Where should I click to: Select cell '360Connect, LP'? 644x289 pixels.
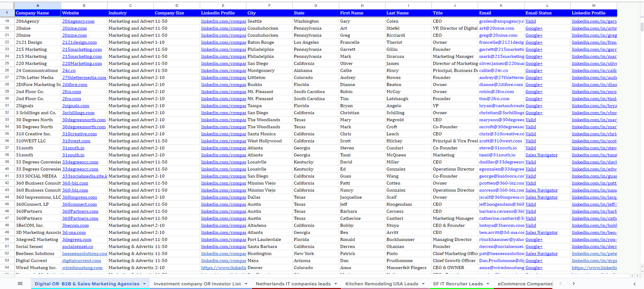(38, 204)
